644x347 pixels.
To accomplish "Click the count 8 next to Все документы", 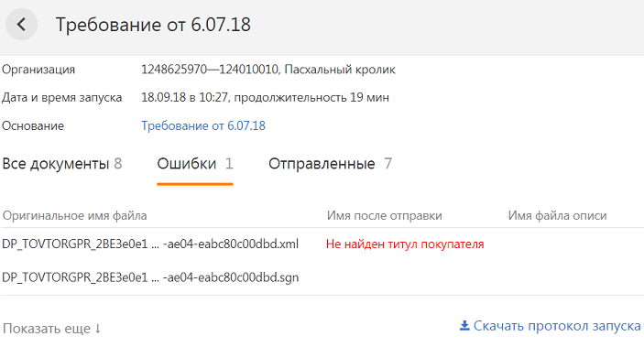I will point(118,164).
